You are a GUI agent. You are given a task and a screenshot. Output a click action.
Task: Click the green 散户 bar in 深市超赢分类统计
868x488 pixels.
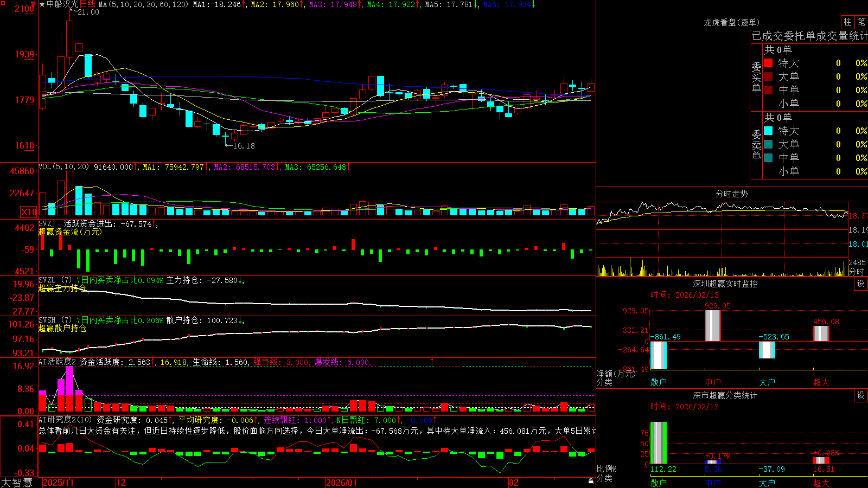659,443
